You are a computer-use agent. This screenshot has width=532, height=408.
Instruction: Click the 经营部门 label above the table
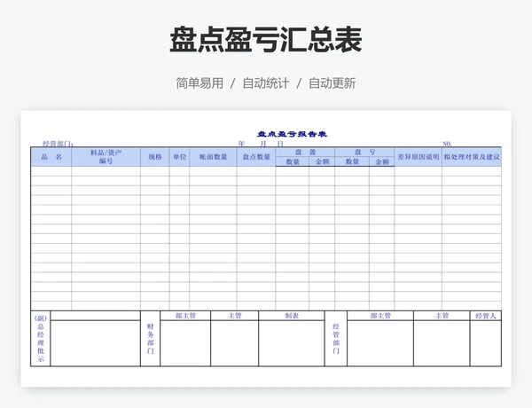point(58,144)
